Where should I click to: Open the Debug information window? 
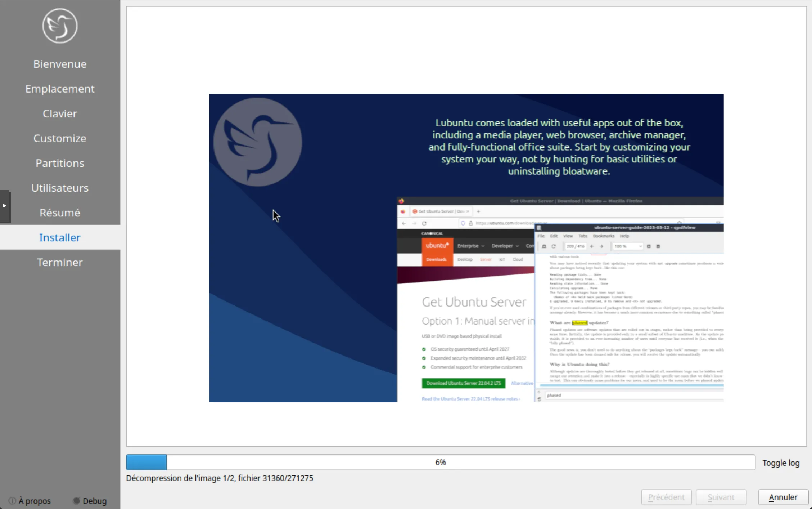(90, 501)
